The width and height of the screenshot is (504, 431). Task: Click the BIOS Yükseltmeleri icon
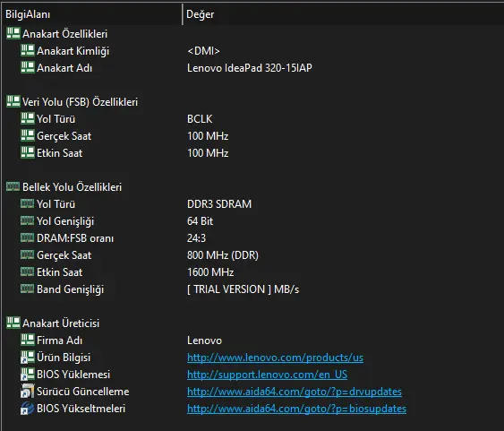tap(28, 409)
